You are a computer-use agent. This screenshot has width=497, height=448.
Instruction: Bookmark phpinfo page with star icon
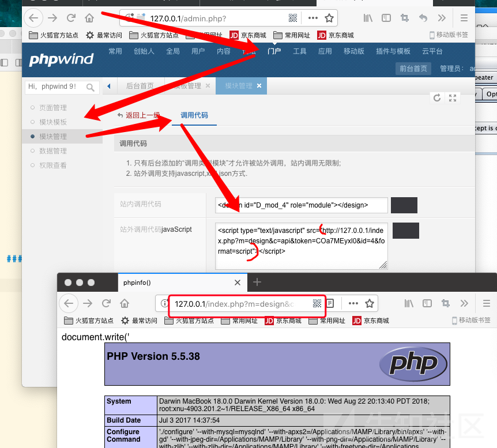click(369, 304)
